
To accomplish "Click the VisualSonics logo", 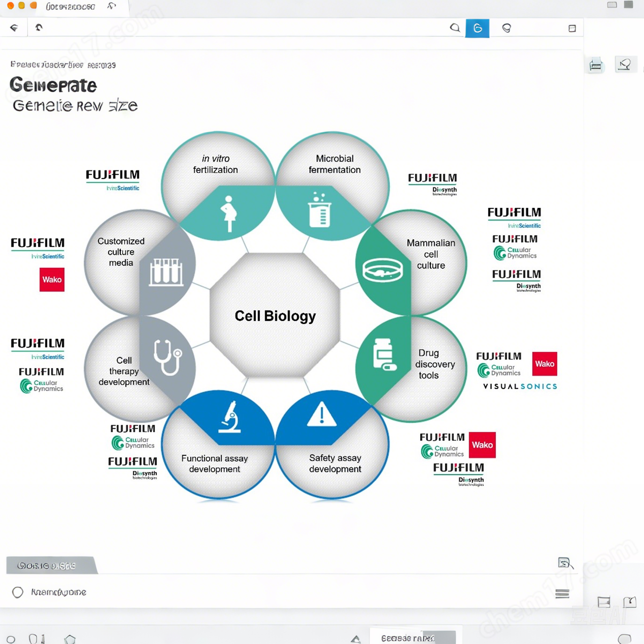I will point(520,386).
